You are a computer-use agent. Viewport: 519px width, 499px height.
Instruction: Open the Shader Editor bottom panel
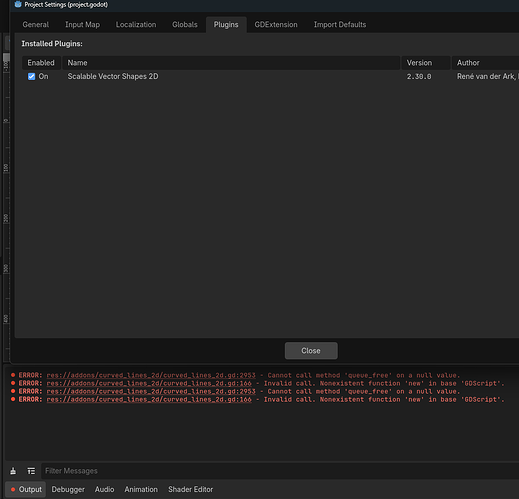pyautogui.click(x=190, y=489)
